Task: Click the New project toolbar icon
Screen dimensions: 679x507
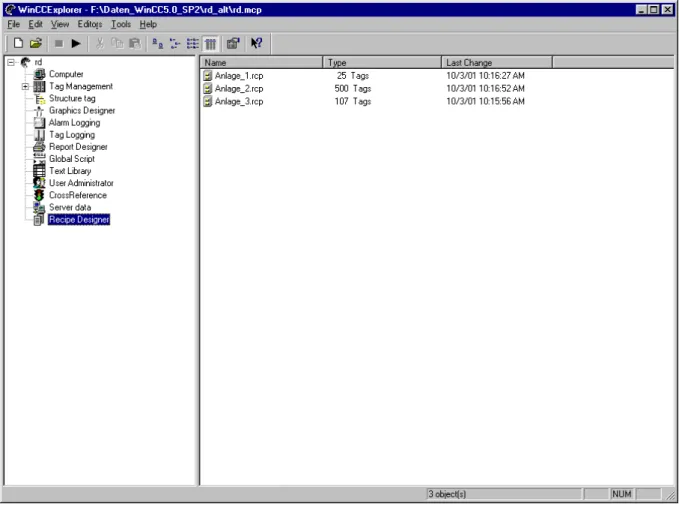Action: 18,43
